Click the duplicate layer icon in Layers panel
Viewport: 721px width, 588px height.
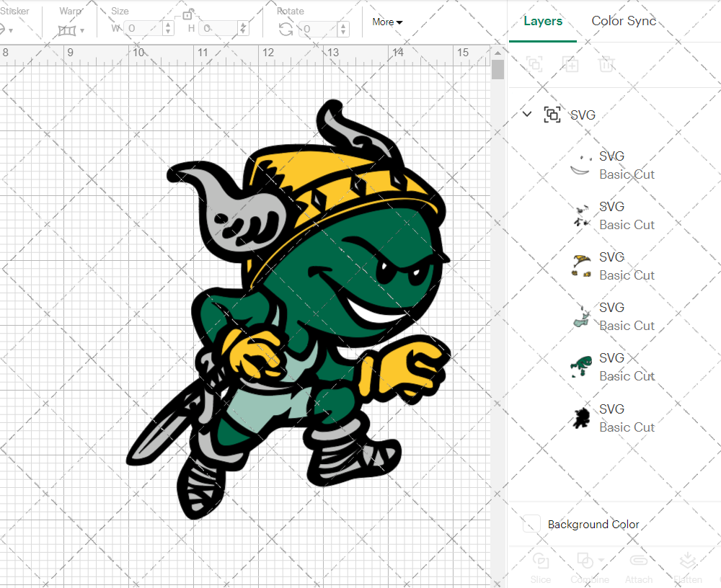570,64
